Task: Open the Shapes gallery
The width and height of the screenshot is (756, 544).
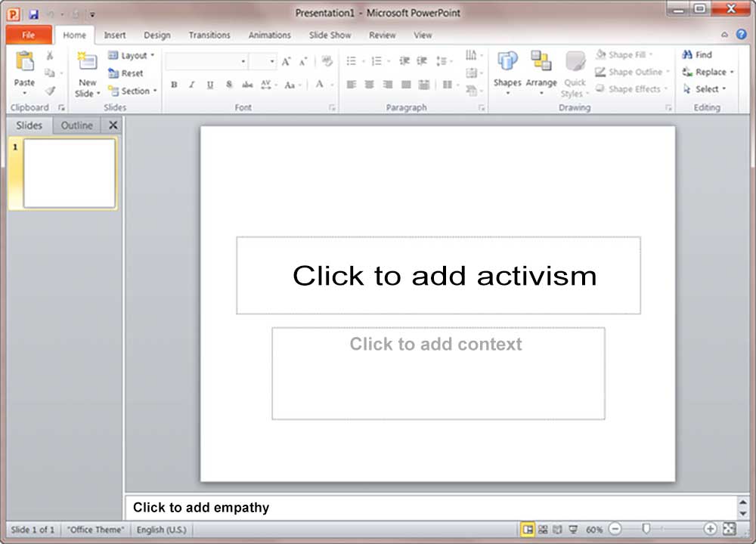Action: point(507,73)
